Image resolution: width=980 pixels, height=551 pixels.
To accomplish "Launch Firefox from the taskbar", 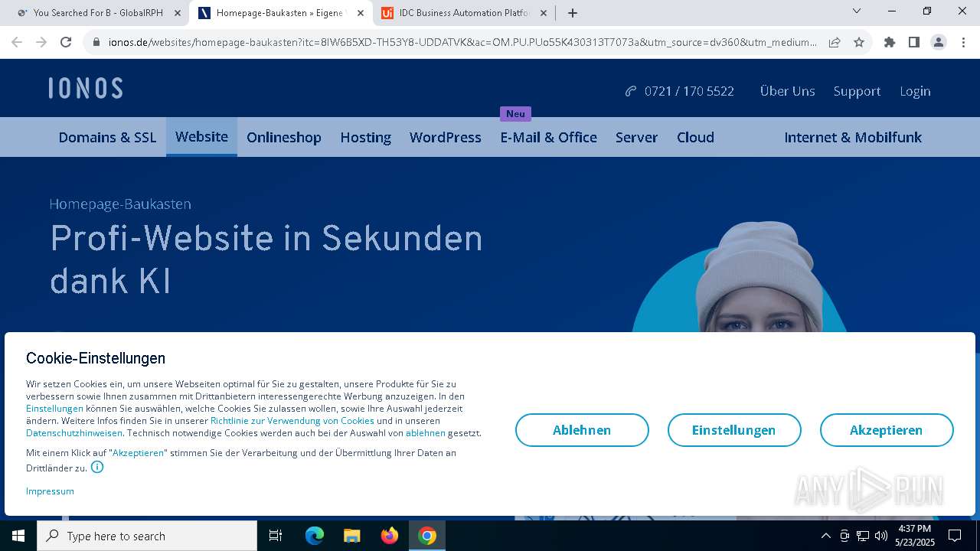I will (390, 536).
